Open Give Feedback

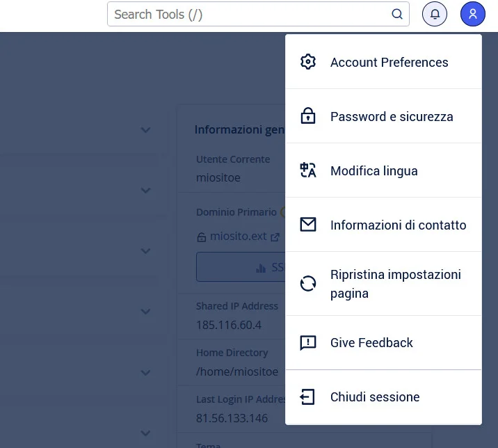[383, 343]
